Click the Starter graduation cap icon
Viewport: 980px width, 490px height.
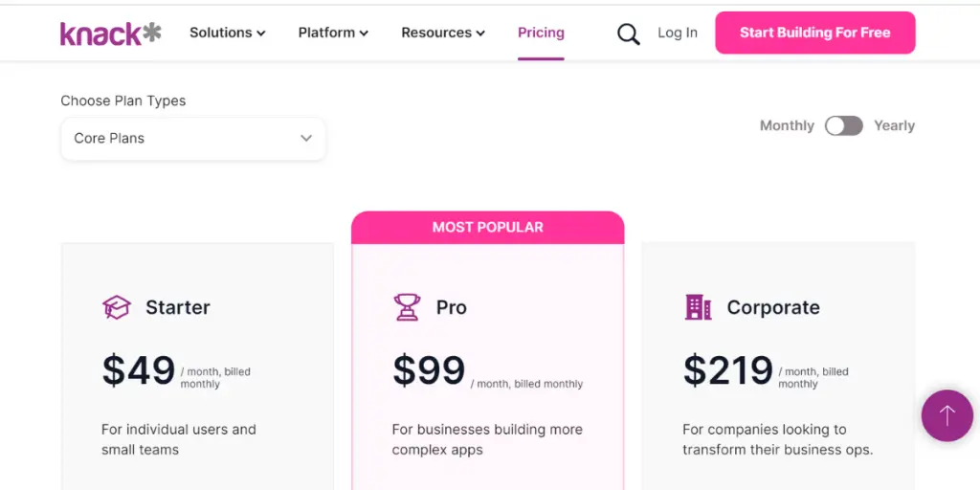tap(117, 307)
